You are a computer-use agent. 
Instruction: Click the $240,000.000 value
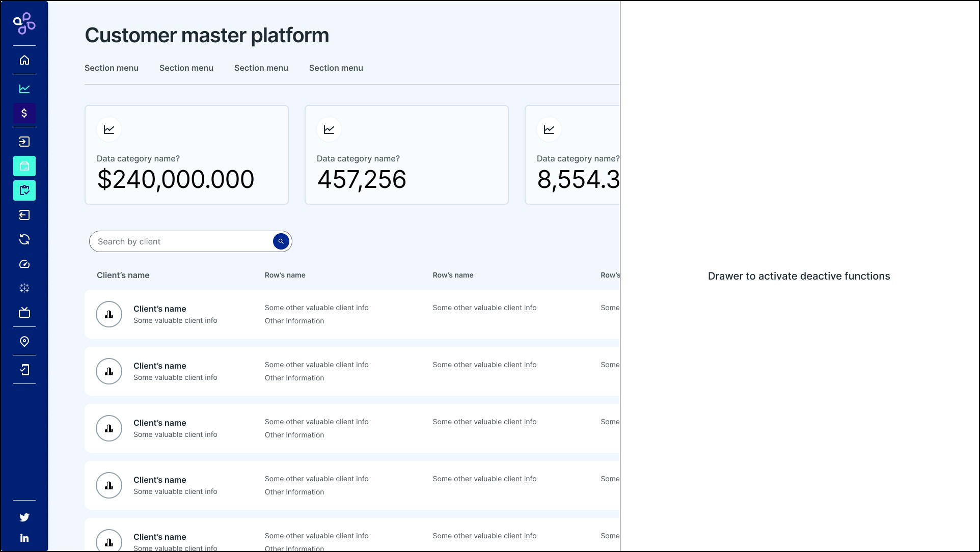click(176, 180)
